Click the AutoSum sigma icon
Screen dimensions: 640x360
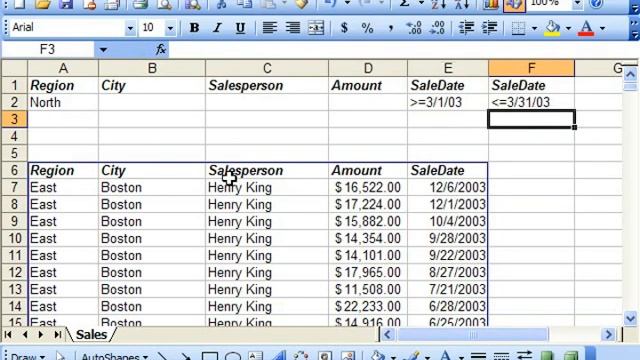pos(405,4)
